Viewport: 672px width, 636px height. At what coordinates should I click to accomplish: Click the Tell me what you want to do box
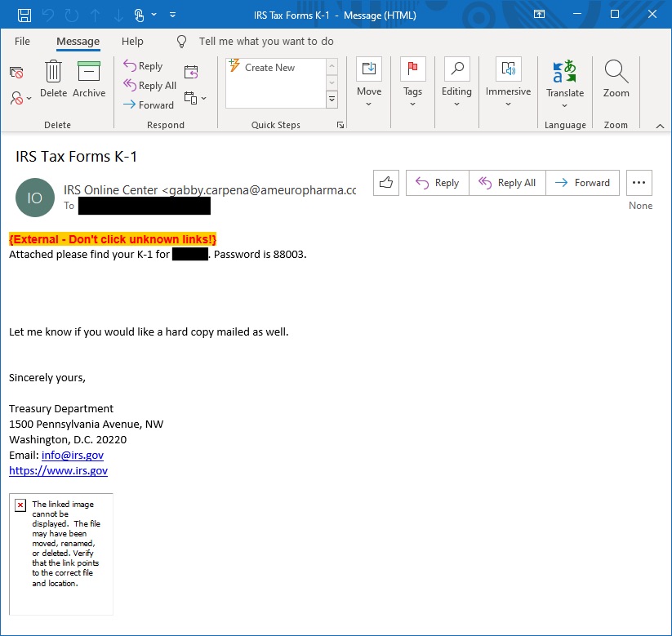[266, 41]
